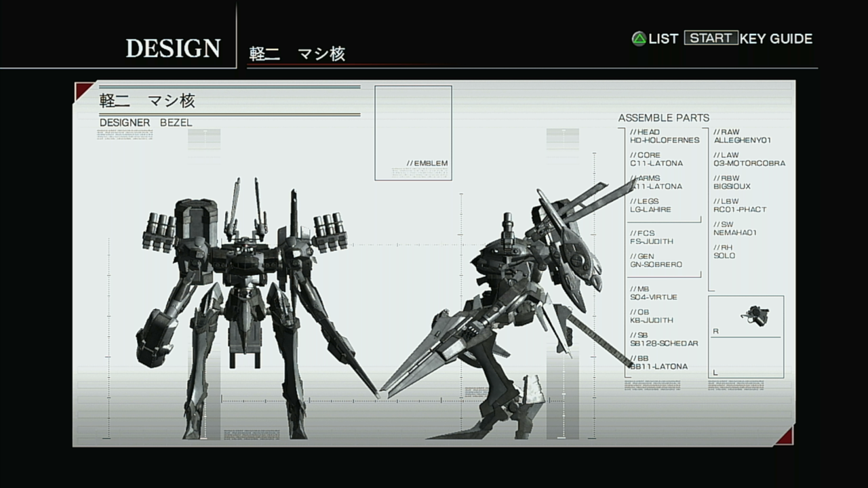Select back booster BB11-LATONA
Viewport: 868px width, 488px height.
coord(658,366)
